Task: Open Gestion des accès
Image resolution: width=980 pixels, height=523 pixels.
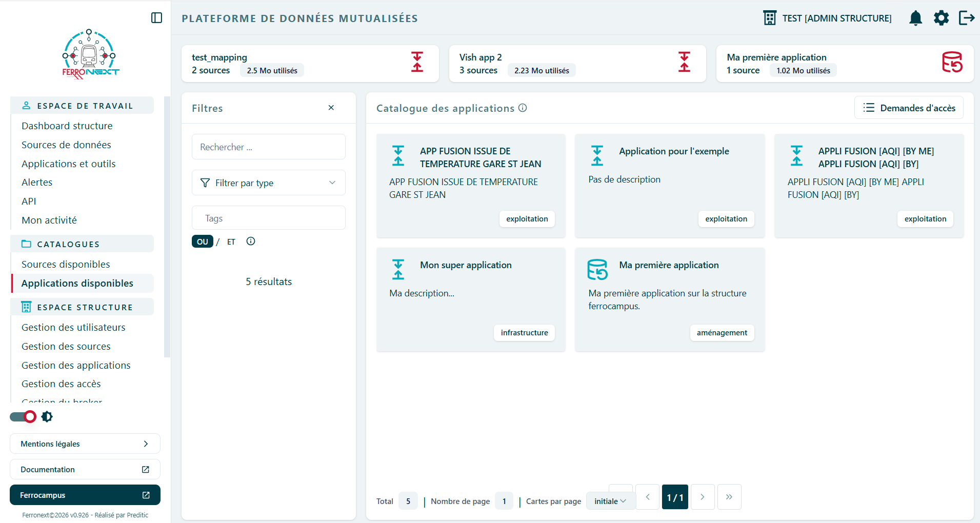Action: [x=61, y=384]
